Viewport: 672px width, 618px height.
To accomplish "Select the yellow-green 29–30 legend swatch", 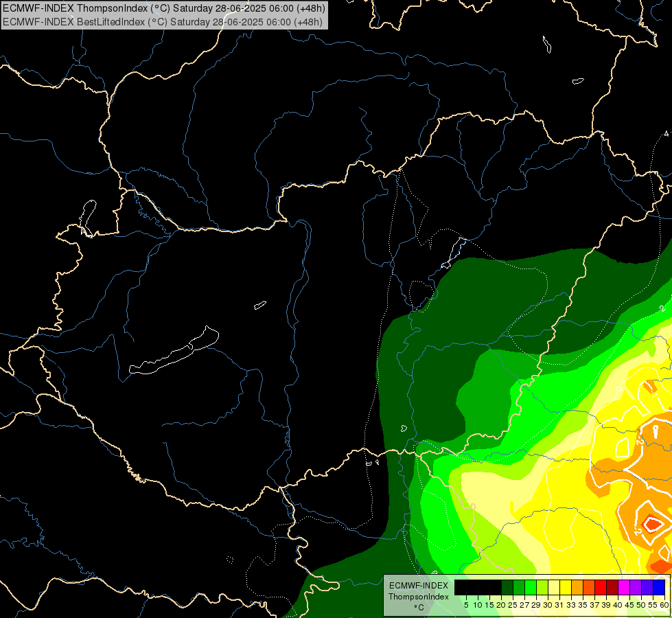I will 542,587.
